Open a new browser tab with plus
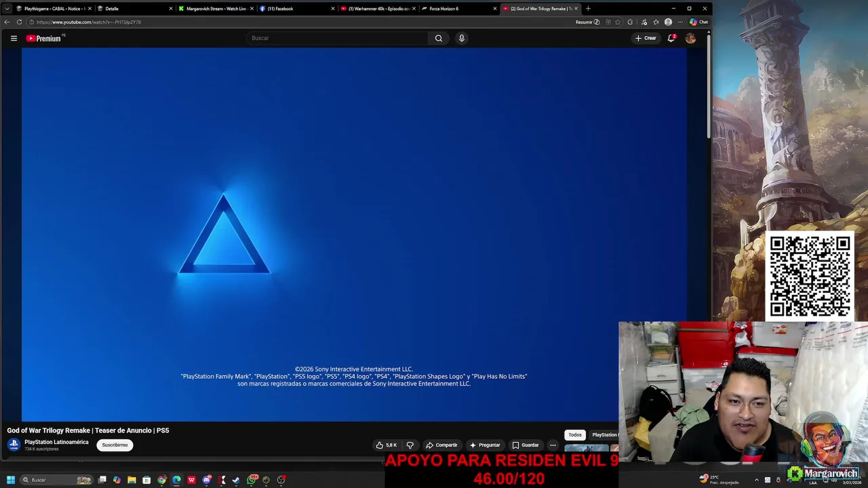Screen dimensions: 868x488 pyautogui.click(x=588, y=9)
